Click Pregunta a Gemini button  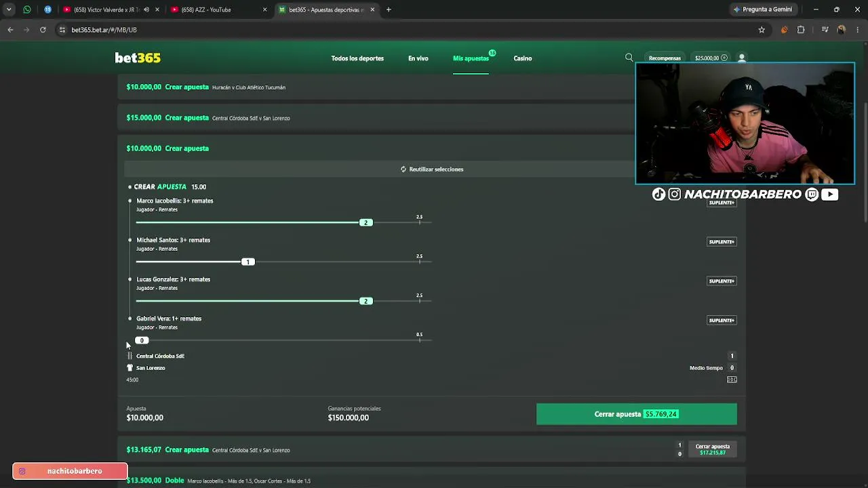pos(762,9)
